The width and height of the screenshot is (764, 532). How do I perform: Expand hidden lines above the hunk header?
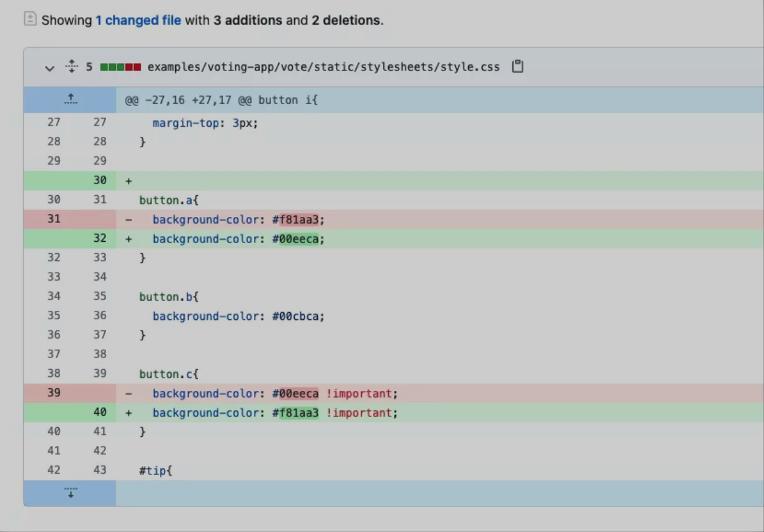(x=70, y=99)
